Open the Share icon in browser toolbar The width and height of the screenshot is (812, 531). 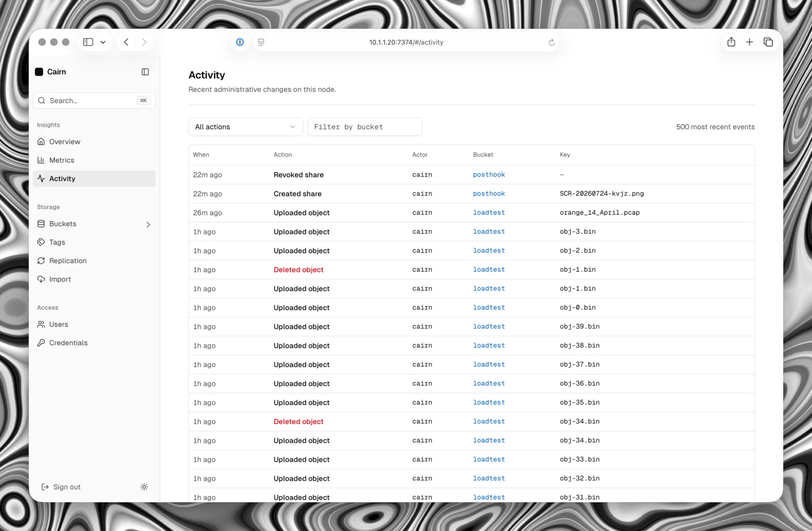pos(731,42)
